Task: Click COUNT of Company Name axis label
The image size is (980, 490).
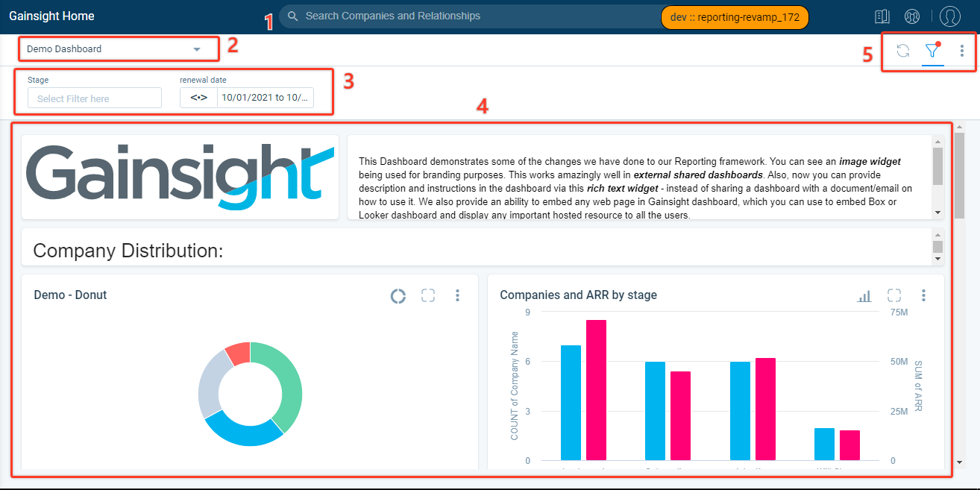Action: click(x=515, y=386)
